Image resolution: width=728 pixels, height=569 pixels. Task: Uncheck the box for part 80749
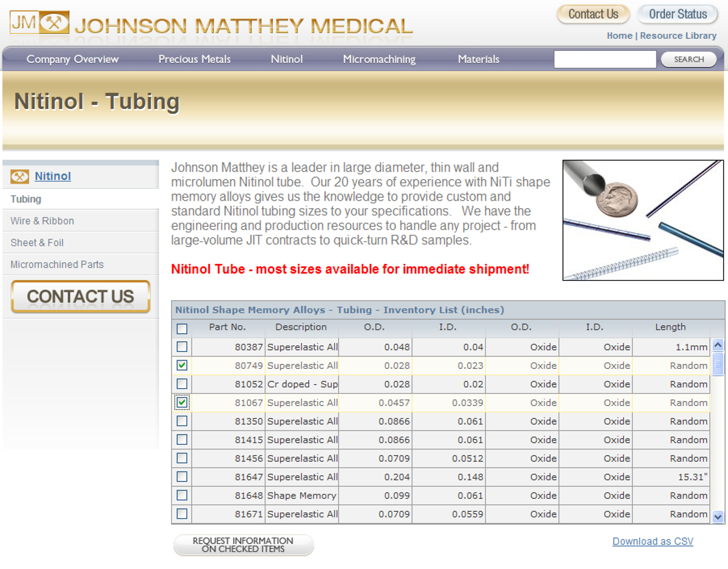pos(182,365)
